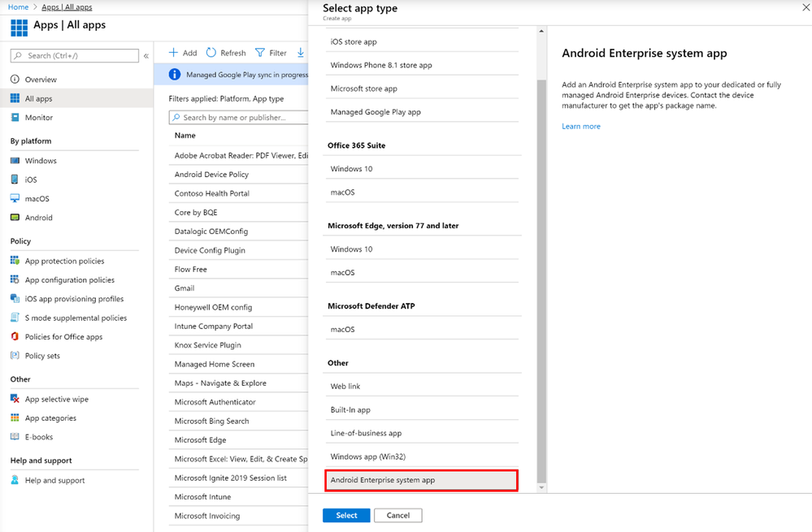The width and height of the screenshot is (812, 532).
Task: Open the Learn more link
Action: click(581, 126)
